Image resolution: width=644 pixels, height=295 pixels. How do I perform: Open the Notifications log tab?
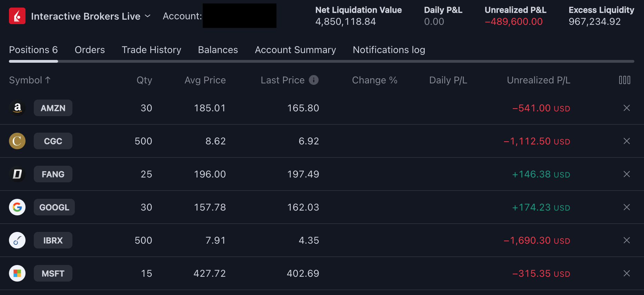(389, 50)
